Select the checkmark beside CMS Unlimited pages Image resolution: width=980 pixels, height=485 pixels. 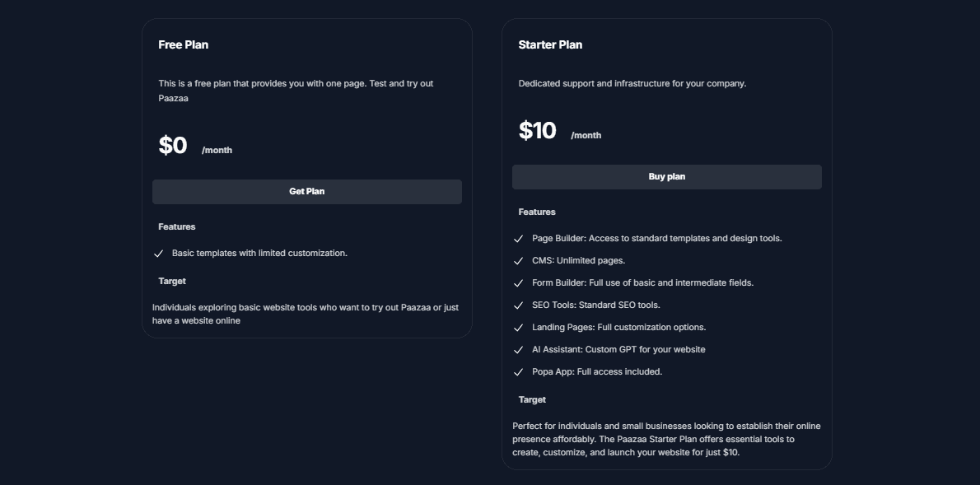(x=519, y=261)
